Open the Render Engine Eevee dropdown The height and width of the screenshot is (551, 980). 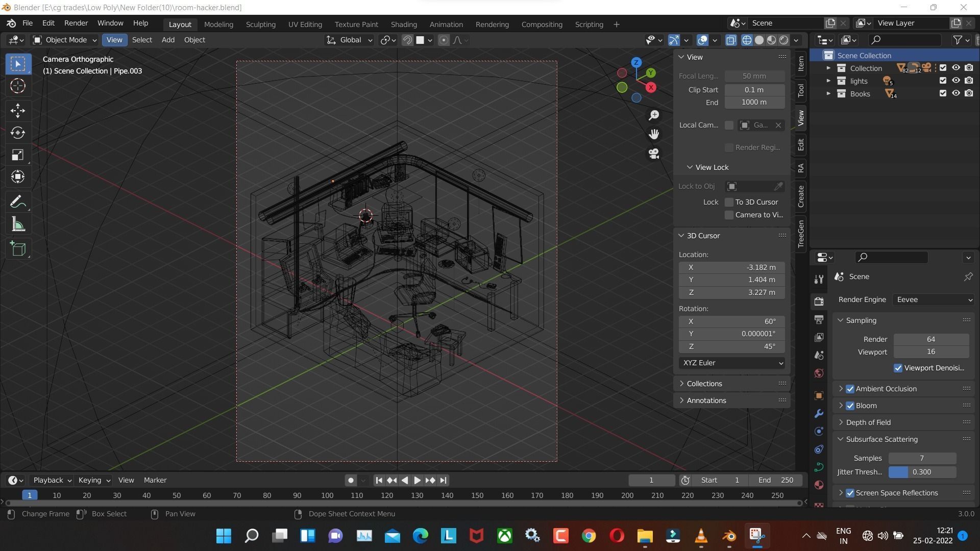pos(933,299)
